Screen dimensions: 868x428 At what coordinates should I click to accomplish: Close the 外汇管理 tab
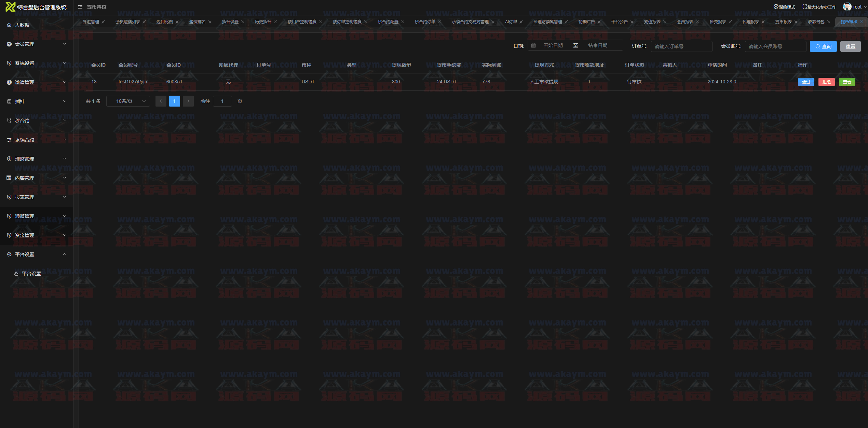(103, 22)
